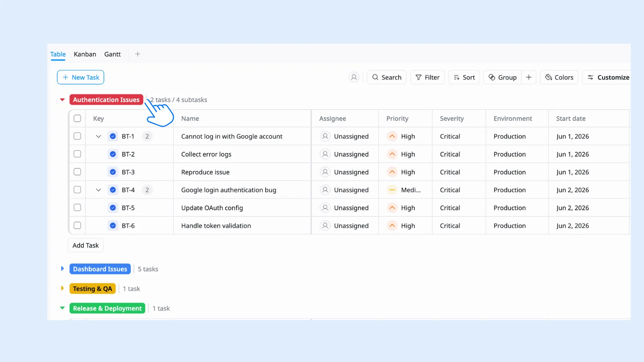Screen dimensions: 644x362
Task: Open the Sort options
Action: click(x=464, y=77)
